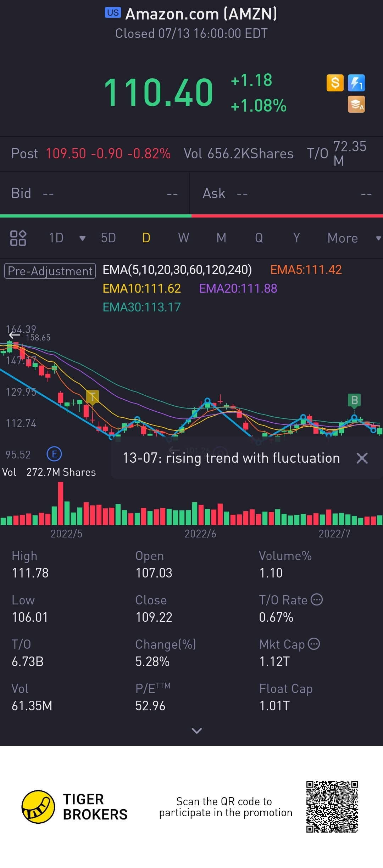Expand more stock details chevron

(x=196, y=731)
